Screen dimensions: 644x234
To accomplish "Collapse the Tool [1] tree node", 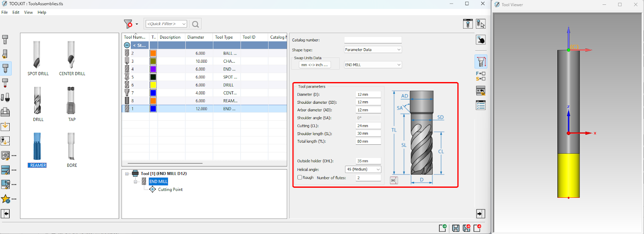I will pos(127,174).
